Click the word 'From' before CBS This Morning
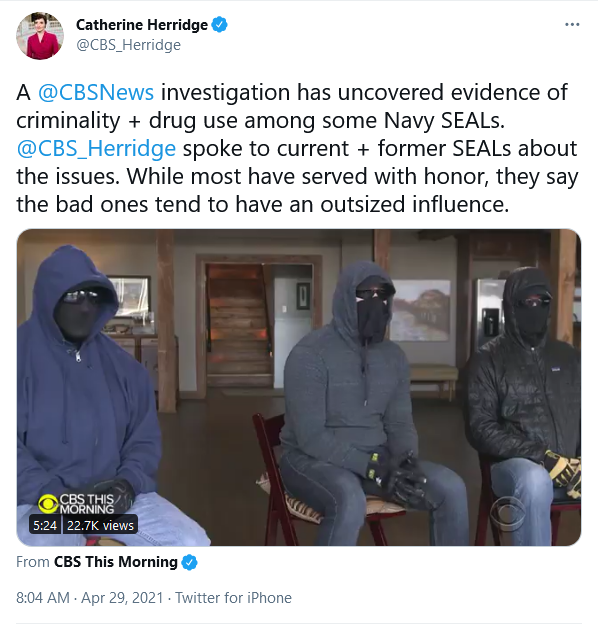Image resolution: width=598 pixels, height=639 pixels. (33, 562)
